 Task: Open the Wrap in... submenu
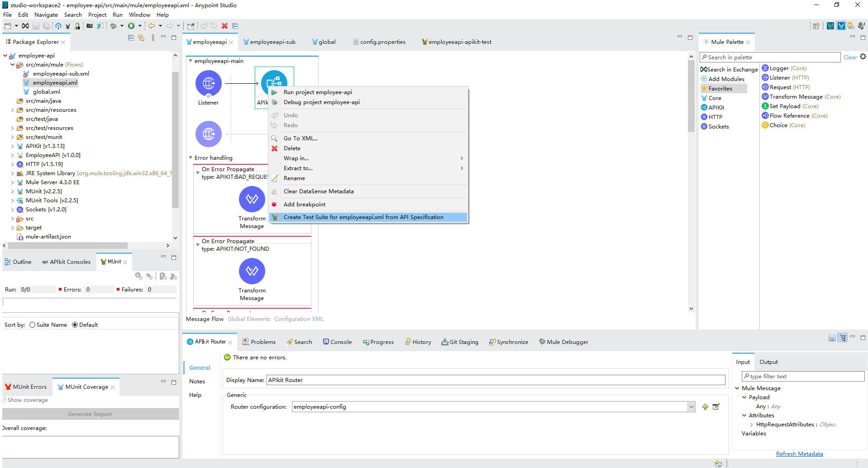coord(368,158)
